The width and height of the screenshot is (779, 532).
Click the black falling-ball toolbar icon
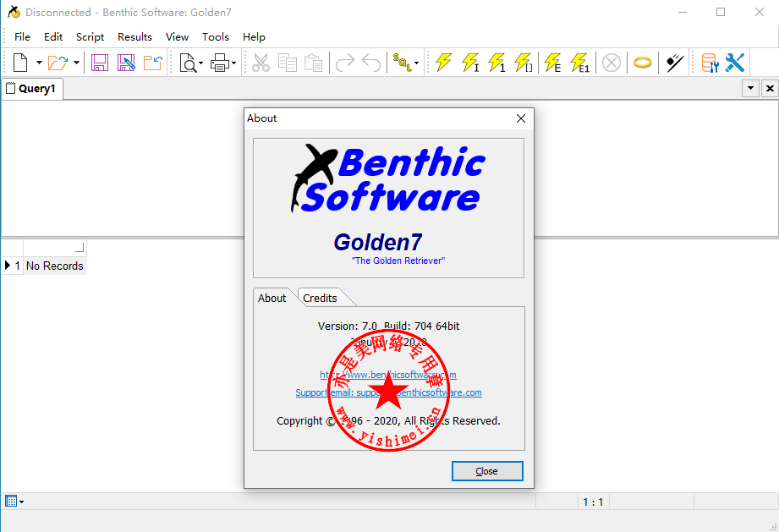[674, 63]
